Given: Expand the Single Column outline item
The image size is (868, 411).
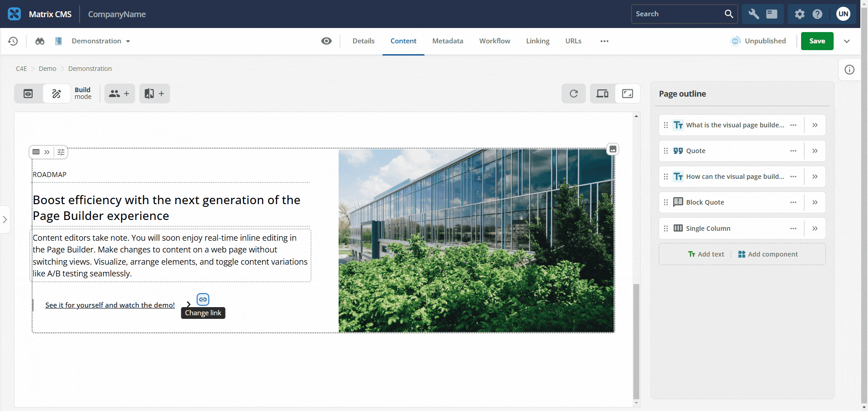Looking at the screenshot, I should point(815,229).
